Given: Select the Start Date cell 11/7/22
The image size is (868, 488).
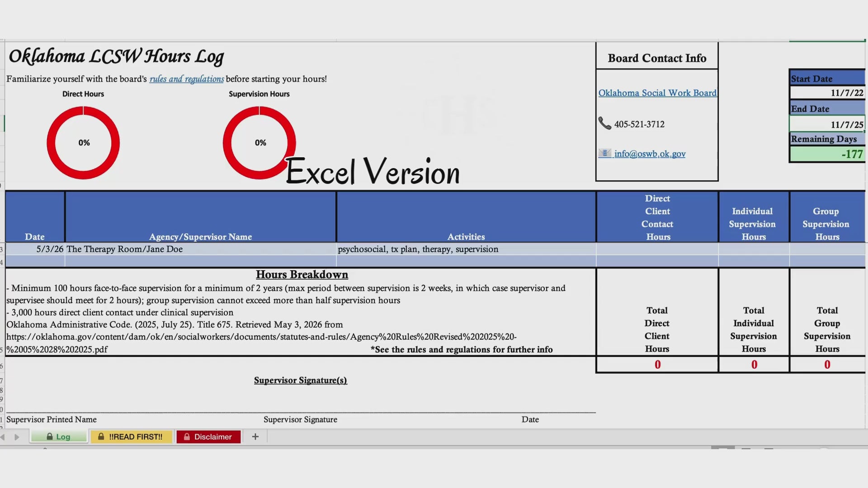Looking at the screenshot, I should point(827,93).
